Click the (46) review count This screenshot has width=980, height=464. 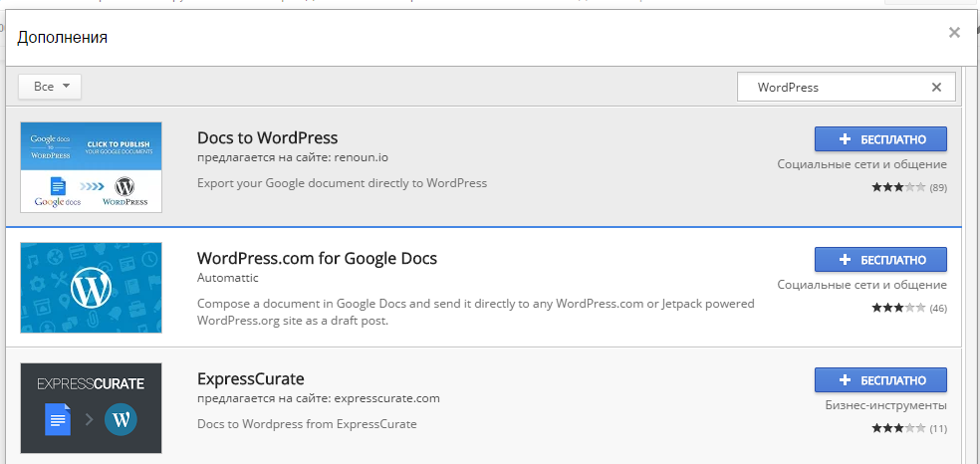click(938, 308)
